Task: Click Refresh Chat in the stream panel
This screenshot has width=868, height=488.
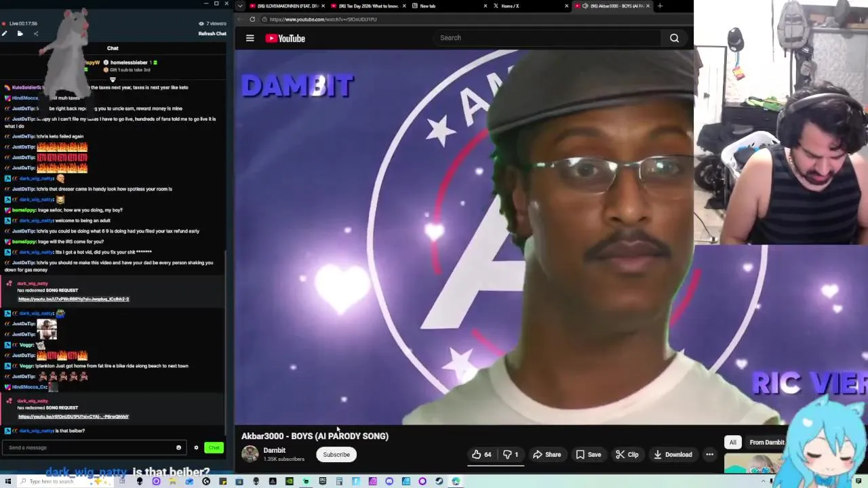Action: click(212, 33)
